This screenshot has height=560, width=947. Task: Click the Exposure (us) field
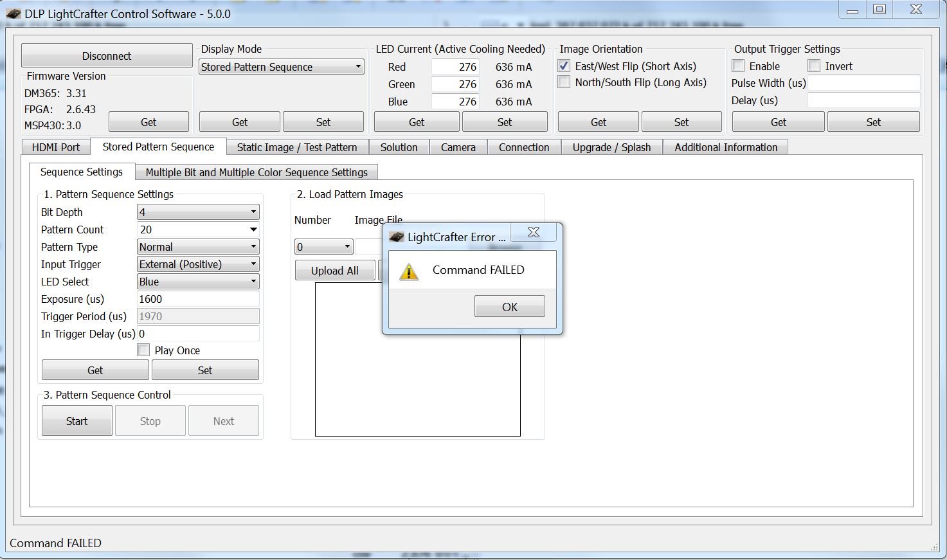pyautogui.click(x=198, y=299)
